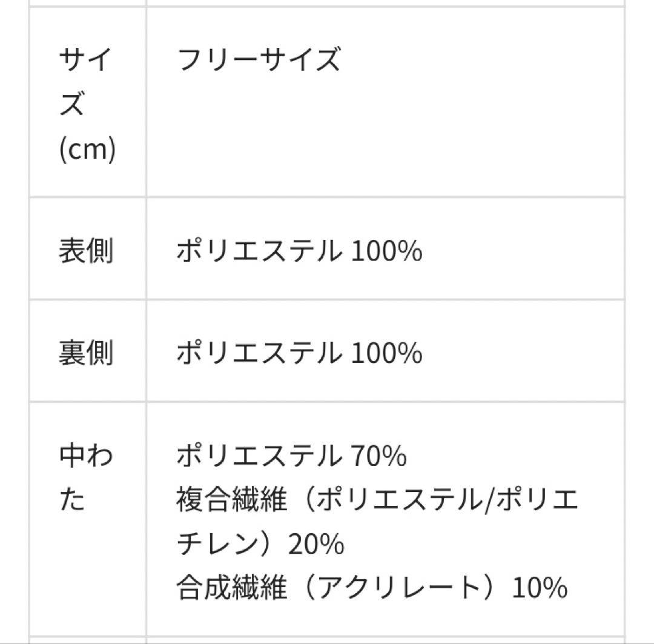This screenshot has height=644, width=654.
Task: Click the 裏側 row label
Action: point(86,353)
